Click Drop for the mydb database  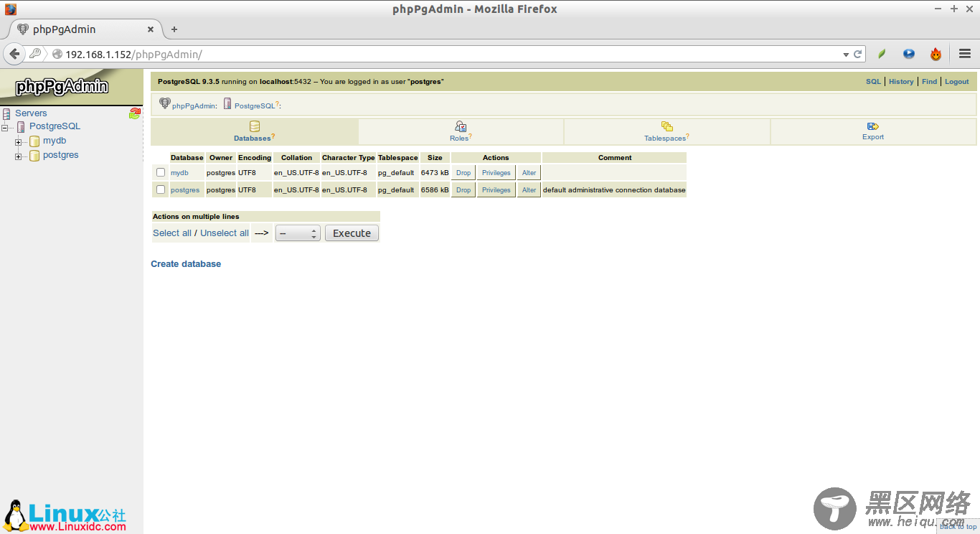(x=463, y=173)
